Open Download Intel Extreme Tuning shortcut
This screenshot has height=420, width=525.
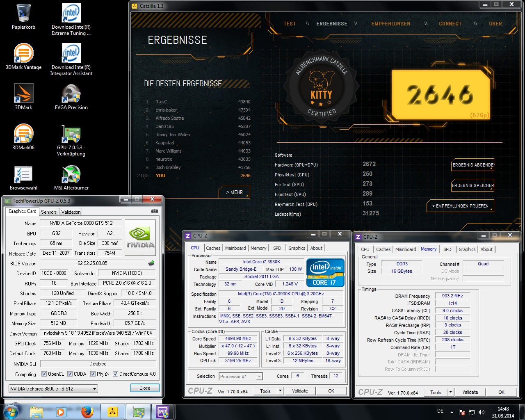point(71,19)
